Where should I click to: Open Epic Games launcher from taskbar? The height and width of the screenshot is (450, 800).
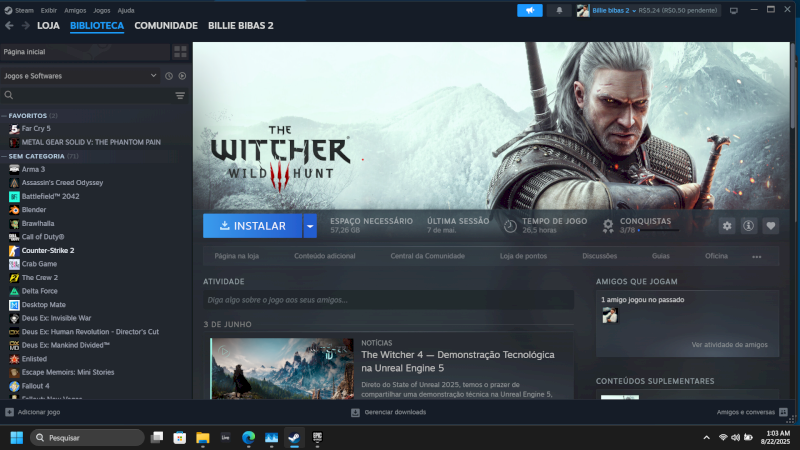317,438
